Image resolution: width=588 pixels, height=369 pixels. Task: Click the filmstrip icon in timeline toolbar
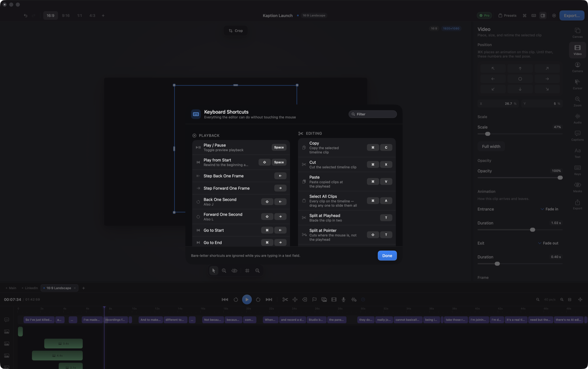[334, 299]
